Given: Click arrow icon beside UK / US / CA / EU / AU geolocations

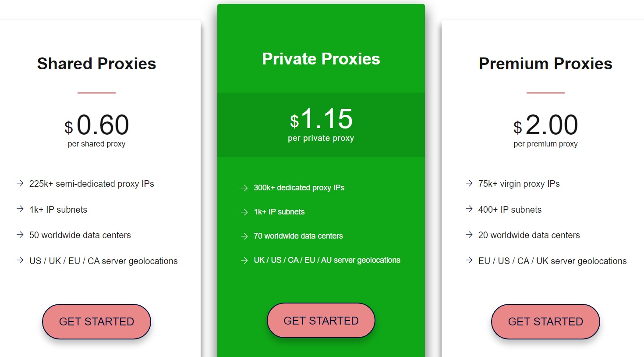Looking at the screenshot, I should click(x=244, y=261).
